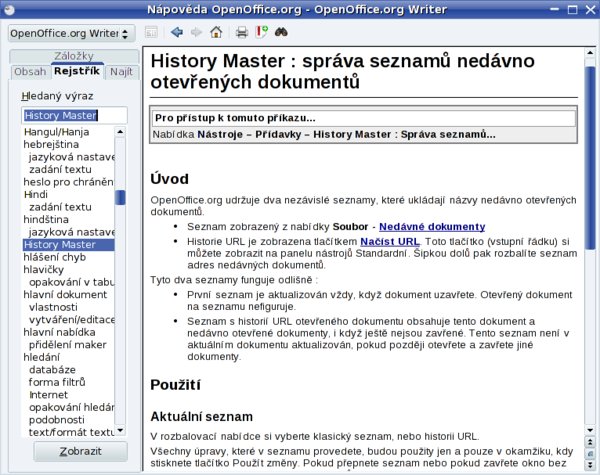Open the OpenOffice.org Writer module dropdown
The height and width of the screenshot is (475, 600).
click(72, 34)
